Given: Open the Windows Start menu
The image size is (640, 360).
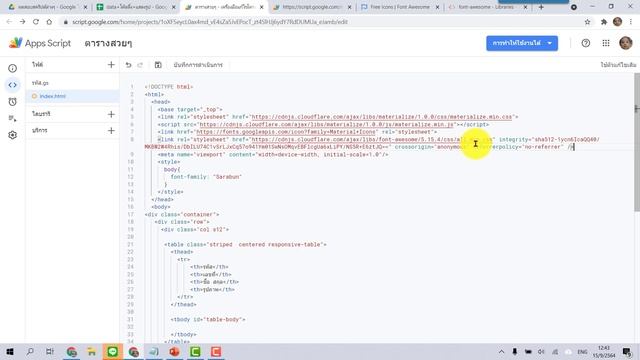Looking at the screenshot, I should tap(10, 351).
